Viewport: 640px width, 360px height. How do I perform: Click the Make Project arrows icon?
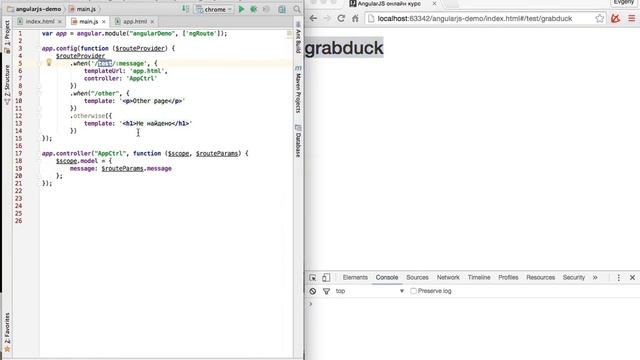click(185, 9)
